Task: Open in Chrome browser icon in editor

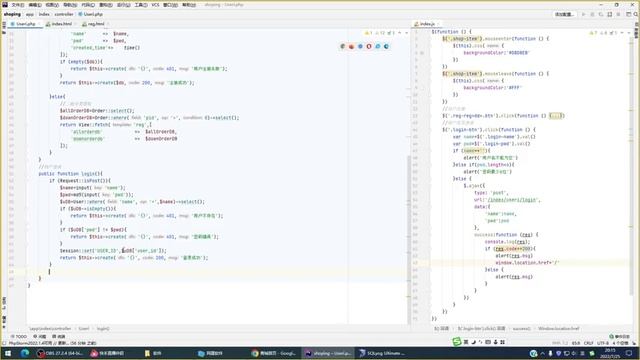Action: (x=343, y=47)
